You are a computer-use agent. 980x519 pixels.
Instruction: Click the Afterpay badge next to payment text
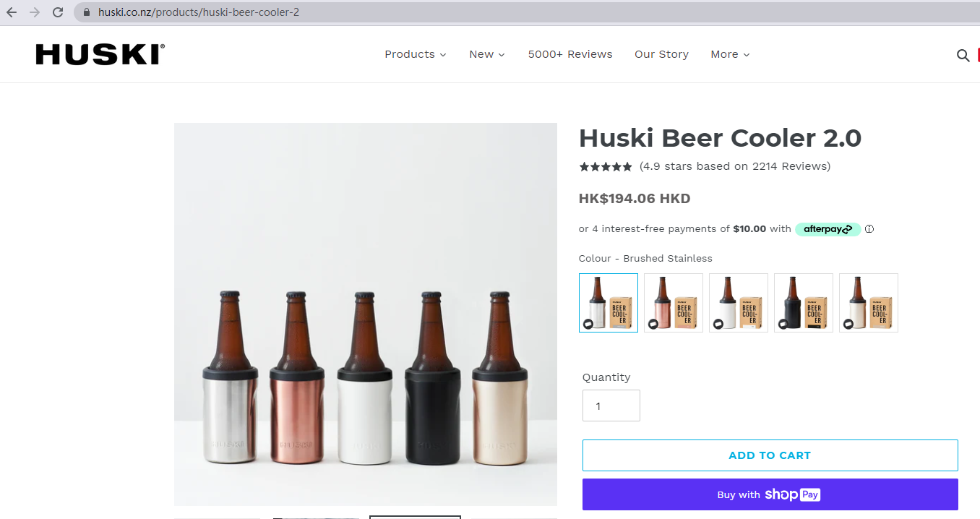click(827, 228)
